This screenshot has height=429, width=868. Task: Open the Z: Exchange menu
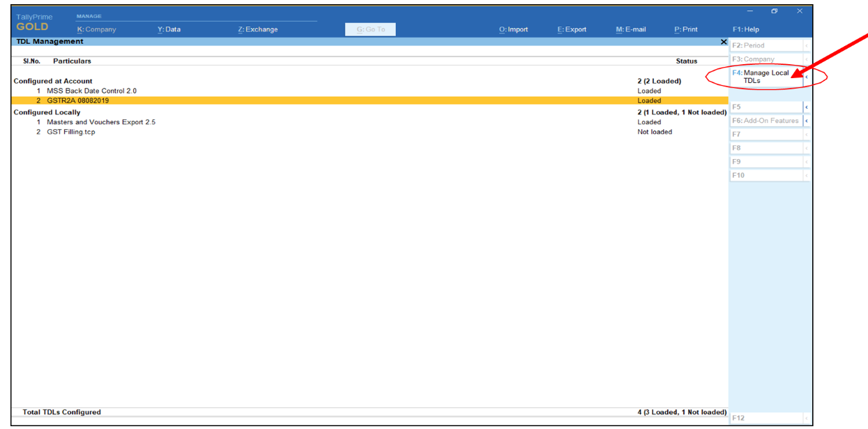point(257,29)
